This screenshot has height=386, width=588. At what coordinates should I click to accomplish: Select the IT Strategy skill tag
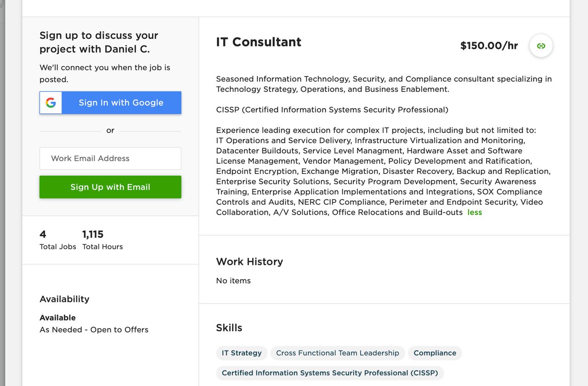coord(242,353)
